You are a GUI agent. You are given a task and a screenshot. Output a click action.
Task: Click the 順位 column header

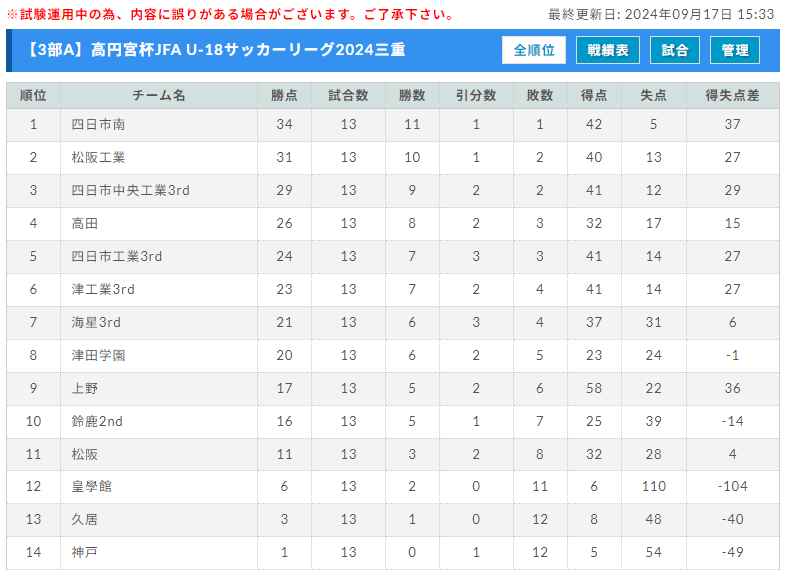33,95
